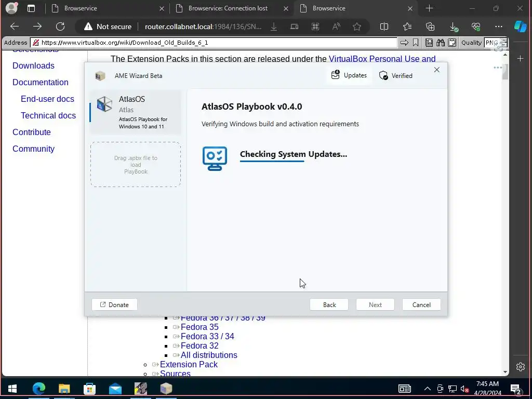
Task: Close the AME Wizard Beta dialog
Action: tap(436, 70)
